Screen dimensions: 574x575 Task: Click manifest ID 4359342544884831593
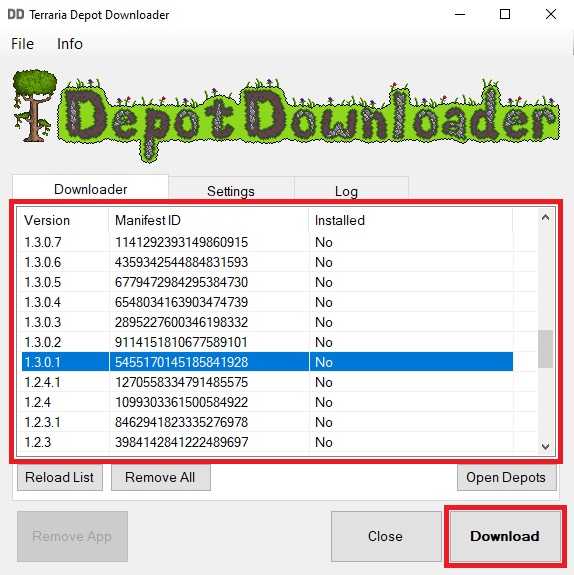pyautogui.click(x=182, y=262)
